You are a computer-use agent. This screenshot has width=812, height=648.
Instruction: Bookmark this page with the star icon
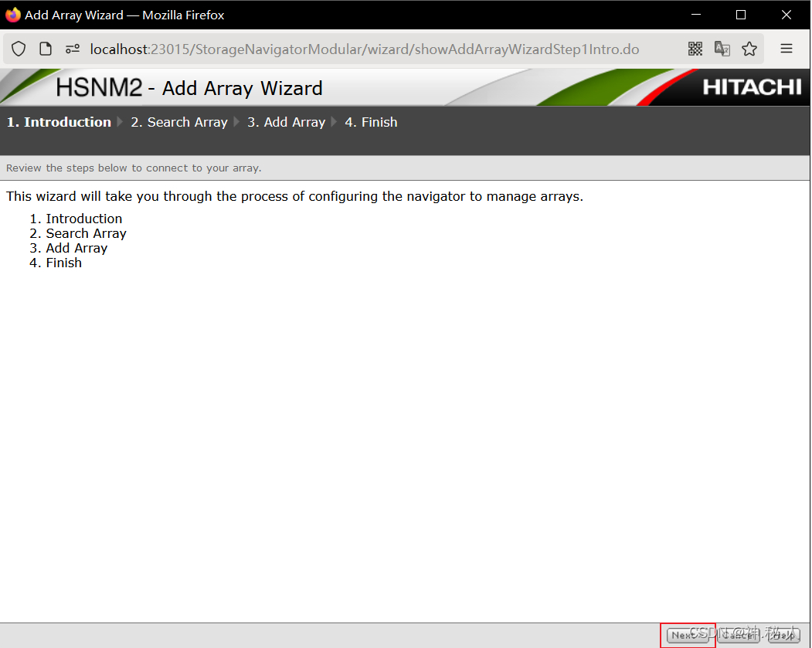pos(749,49)
